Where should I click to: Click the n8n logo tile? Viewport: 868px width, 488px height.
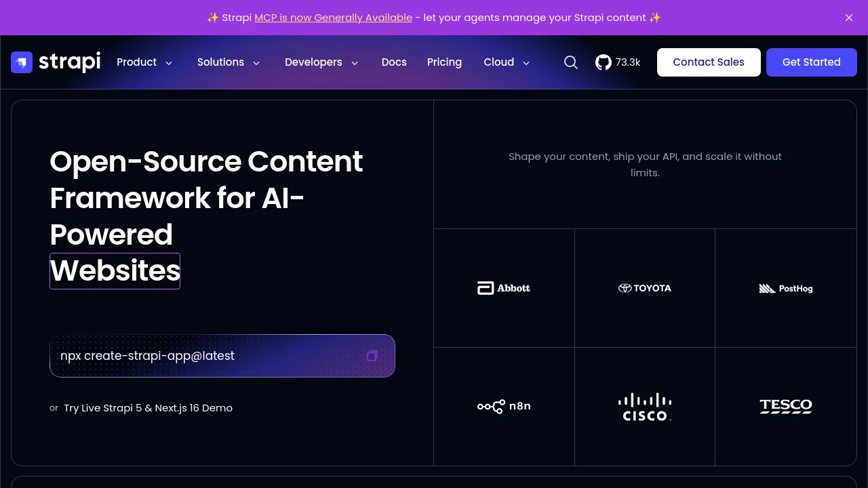[x=504, y=407]
